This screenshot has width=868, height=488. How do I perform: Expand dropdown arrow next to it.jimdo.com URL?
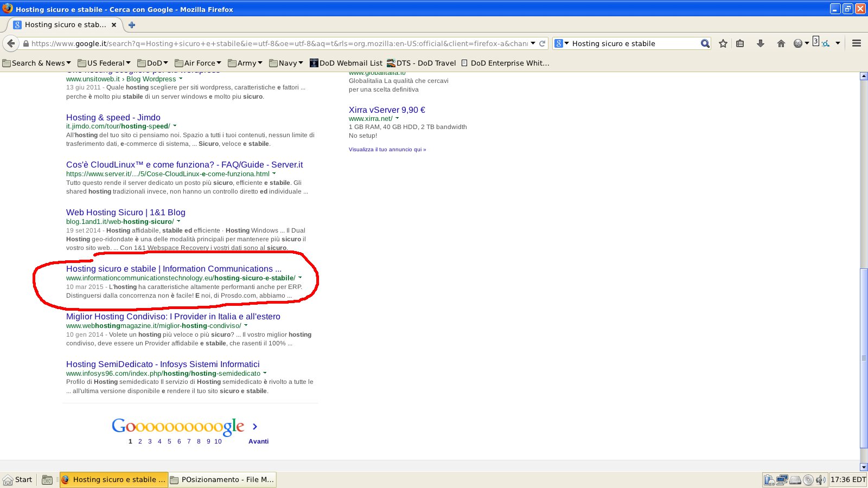click(x=175, y=126)
